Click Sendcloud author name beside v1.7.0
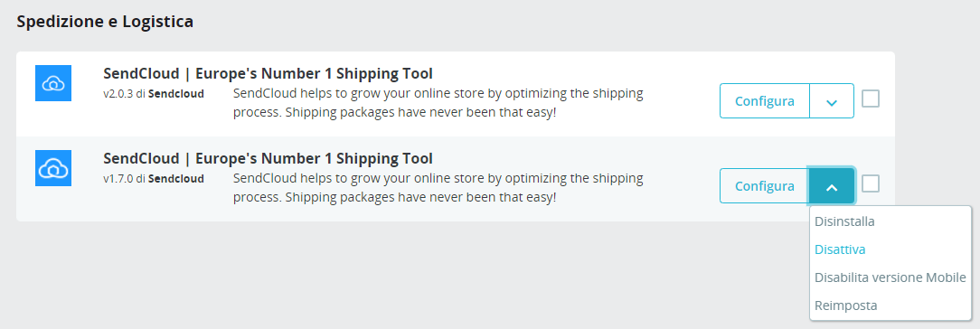The height and width of the screenshot is (329, 980). [175, 179]
